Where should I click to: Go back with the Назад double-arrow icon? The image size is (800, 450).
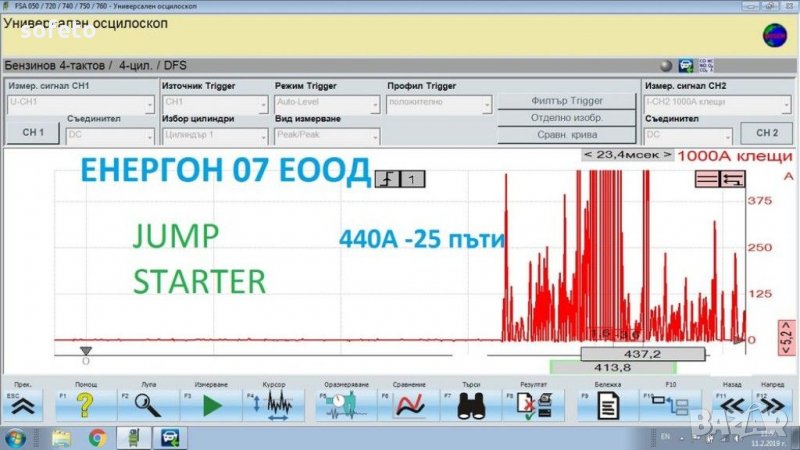[x=733, y=405]
